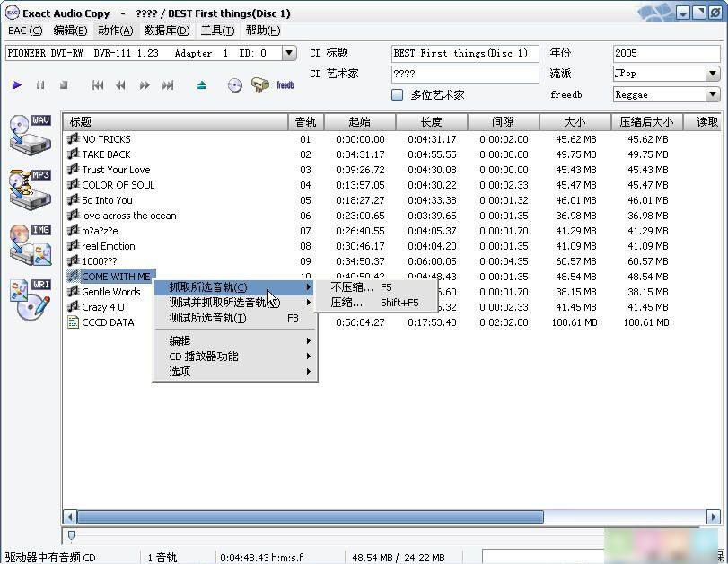Open the drive selection dropdown arrow

[x=289, y=53]
